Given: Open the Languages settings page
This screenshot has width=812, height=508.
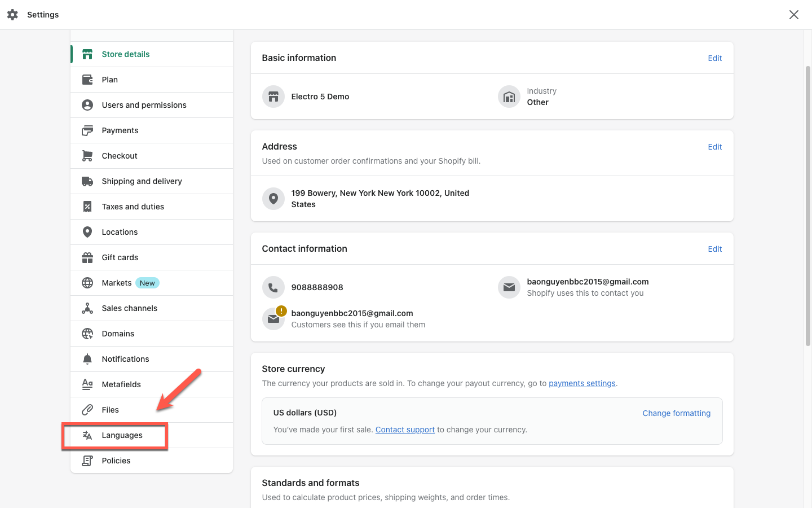Looking at the screenshot, I should coord(152,435).
